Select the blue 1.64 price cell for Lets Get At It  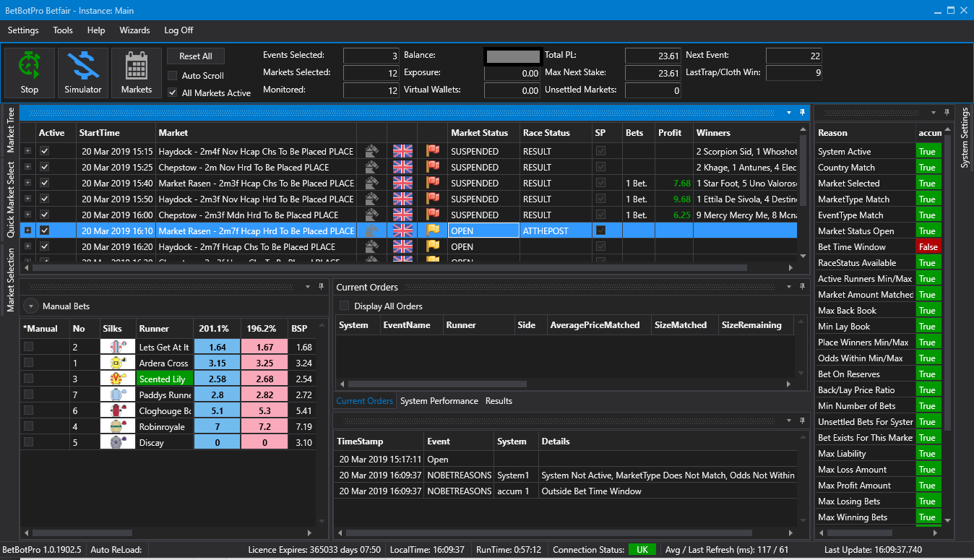pos(216,346)
